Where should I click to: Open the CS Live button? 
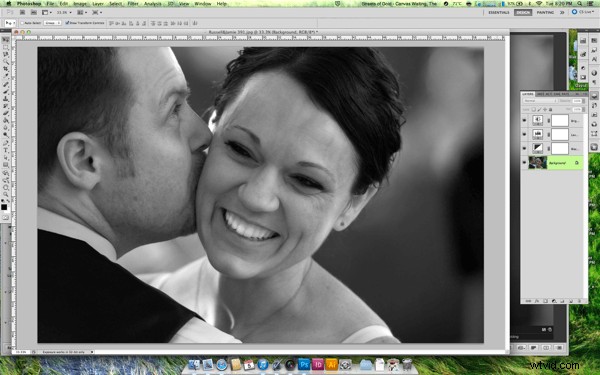click(x=583, y=12)
